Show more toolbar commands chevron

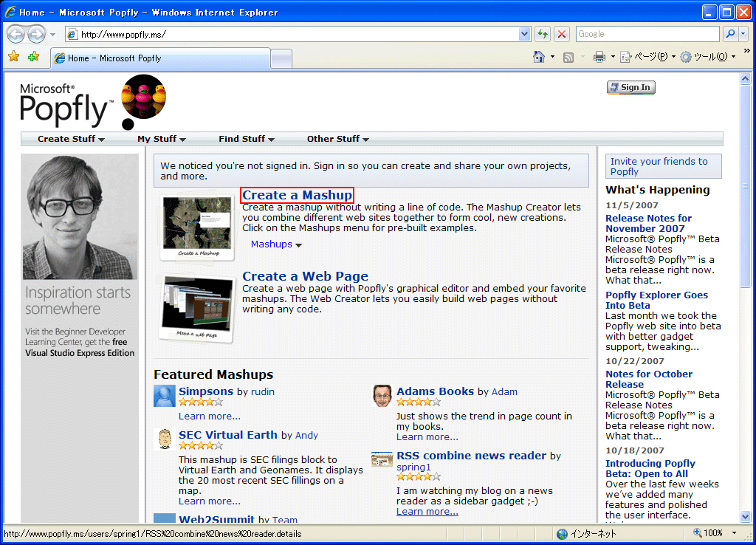[x=747, y=51]
